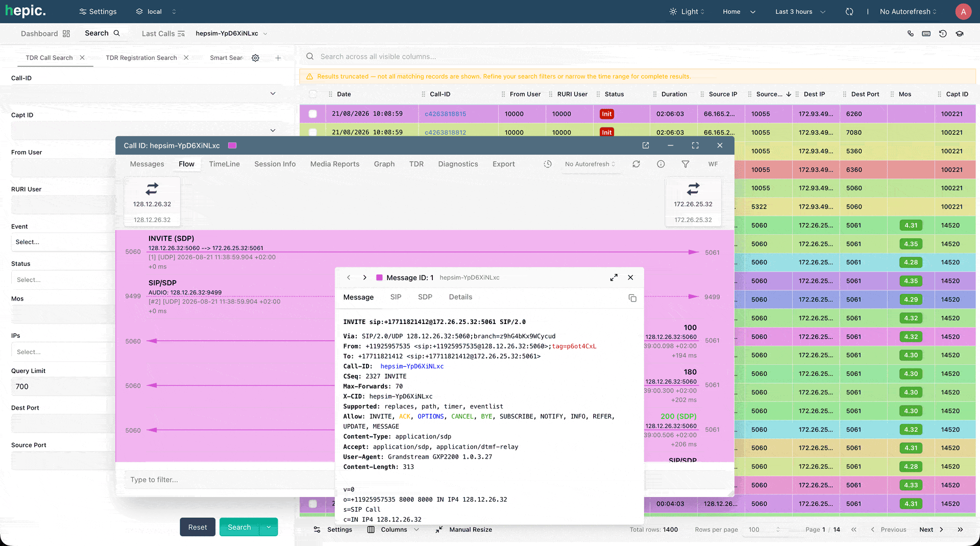Open the hepsim-YpD6XiNLxc Call-ID link in message
The height and width of the screenshot is (546, 980).
412,366
